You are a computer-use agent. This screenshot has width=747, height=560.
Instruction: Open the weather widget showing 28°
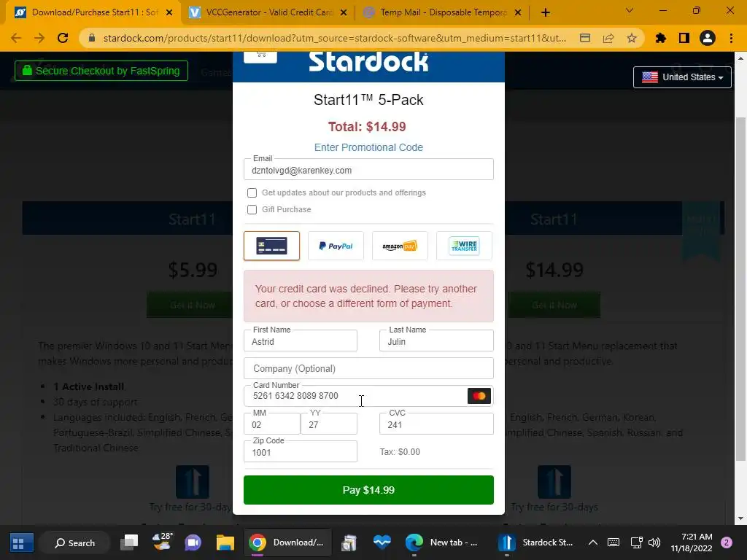[162, 542]
